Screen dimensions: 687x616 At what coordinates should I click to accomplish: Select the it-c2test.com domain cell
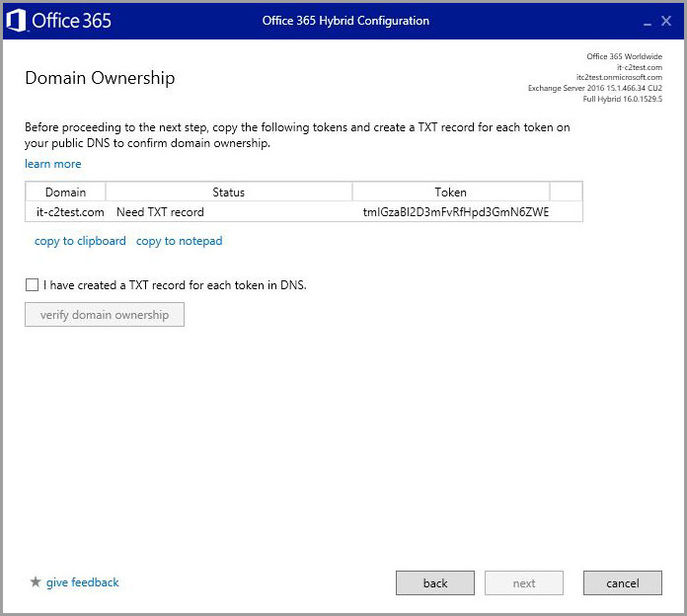70,212
